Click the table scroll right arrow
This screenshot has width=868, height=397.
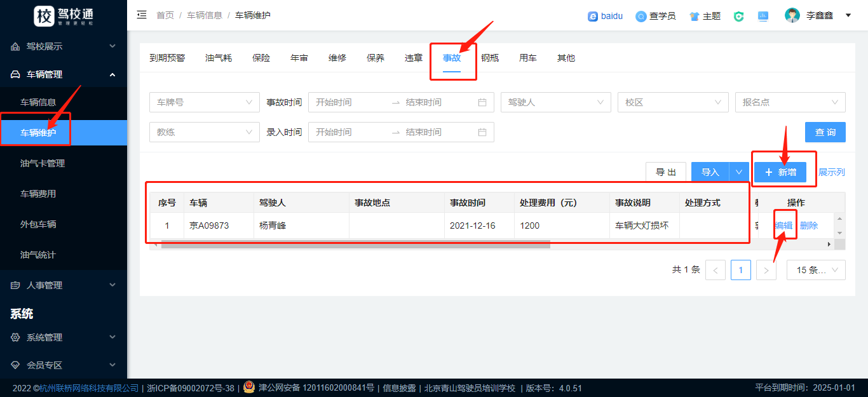point(829,245)
